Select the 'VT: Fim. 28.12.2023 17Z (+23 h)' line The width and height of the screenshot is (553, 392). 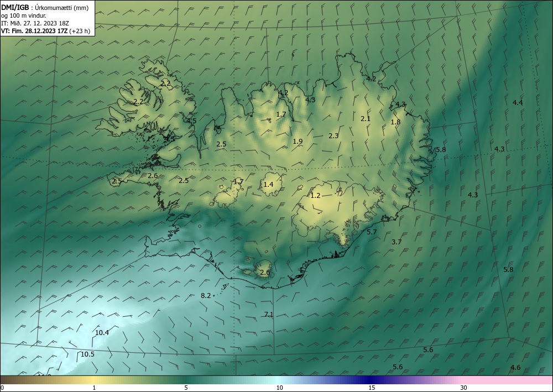pyautogui.click(x=45, y=31)
